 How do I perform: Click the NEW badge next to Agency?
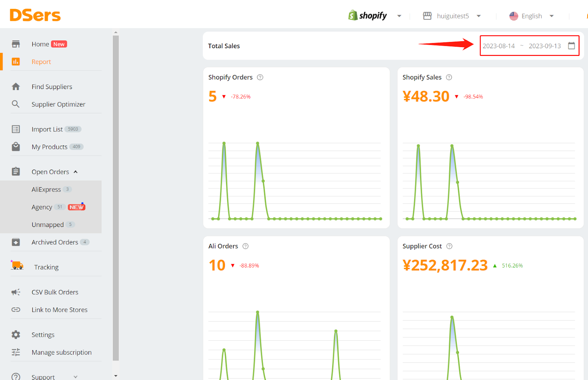(x=76, y=207)
